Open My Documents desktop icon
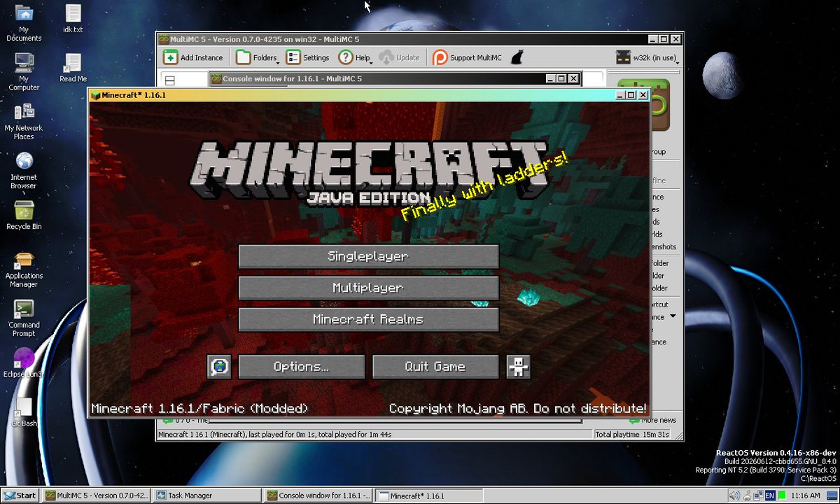This screenshot has width=840, height=504. point(24,23)
